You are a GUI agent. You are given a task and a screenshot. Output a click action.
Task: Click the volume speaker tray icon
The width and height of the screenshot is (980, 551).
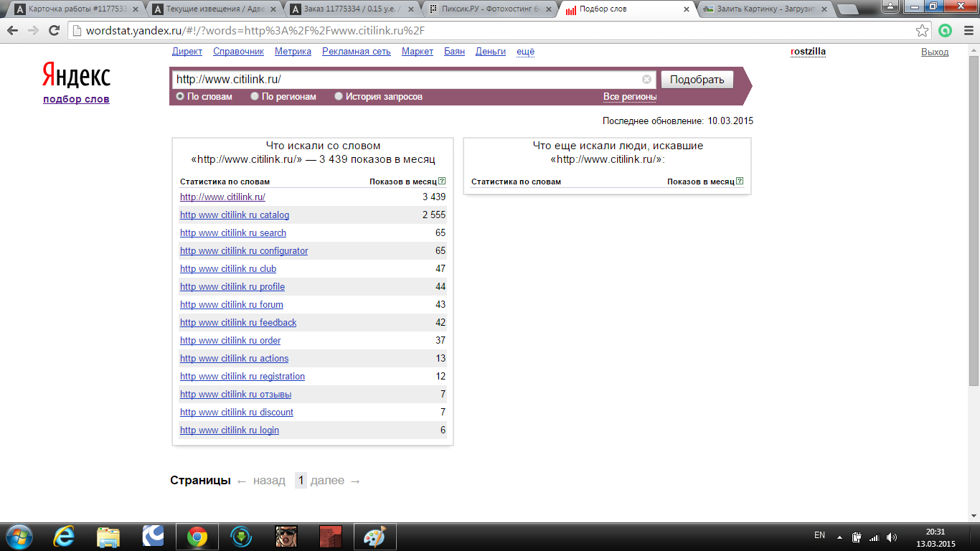pyautogui.click(x=892, y=537)
